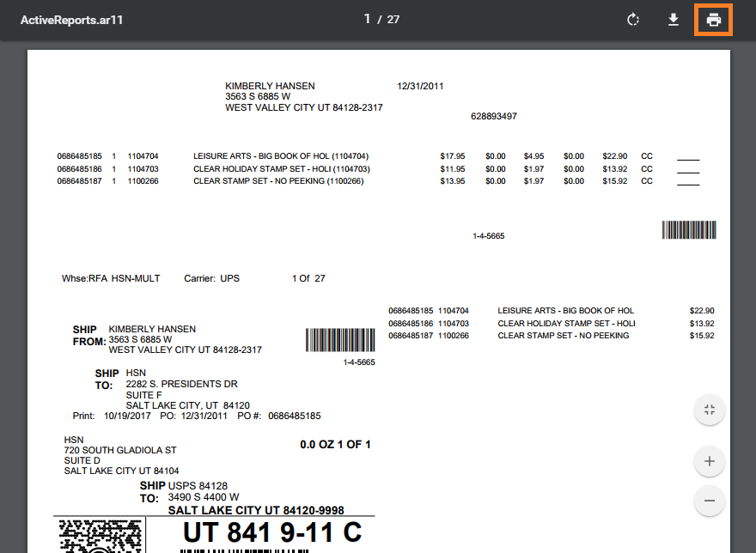Click the $13.95 price value
The image size is (756, 553).
(452, 181)
